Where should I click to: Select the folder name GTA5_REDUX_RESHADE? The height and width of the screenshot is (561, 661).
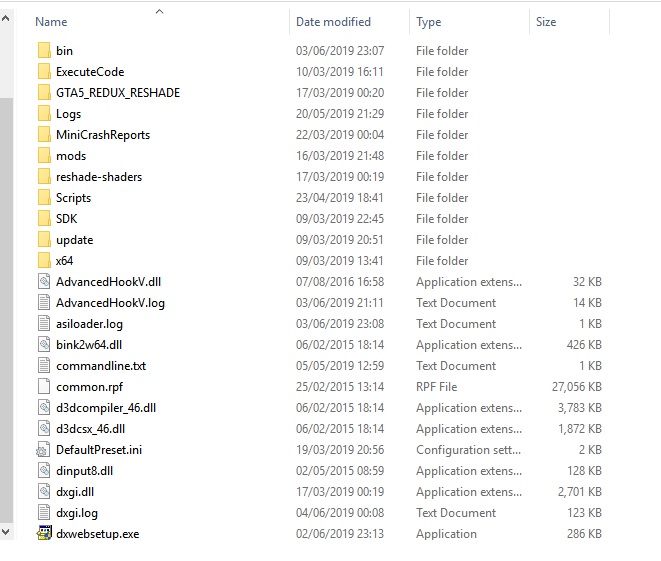(118, 93)
